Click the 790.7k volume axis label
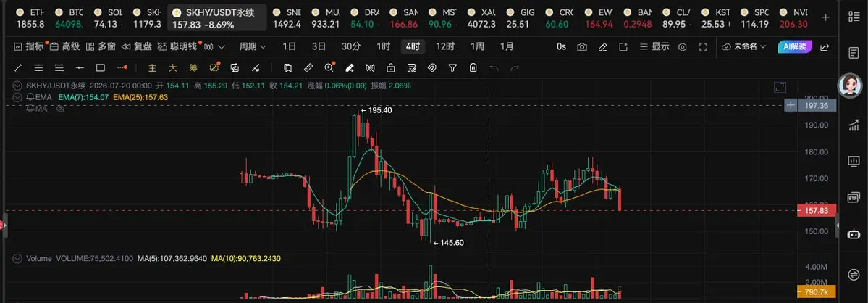Image resolution: width=868 pixels, height=303 pixels. (x=816, y=291)
